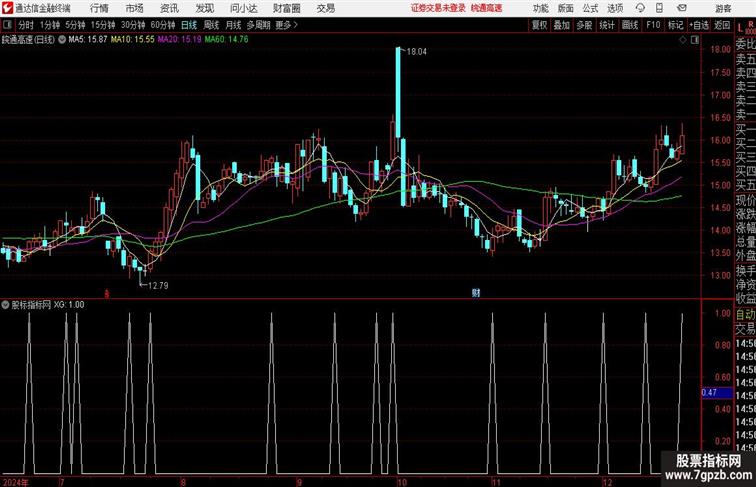Viewport: 756px width, 487px height.
Task: Click MA10: 15.55 value text
Action: 133,40
